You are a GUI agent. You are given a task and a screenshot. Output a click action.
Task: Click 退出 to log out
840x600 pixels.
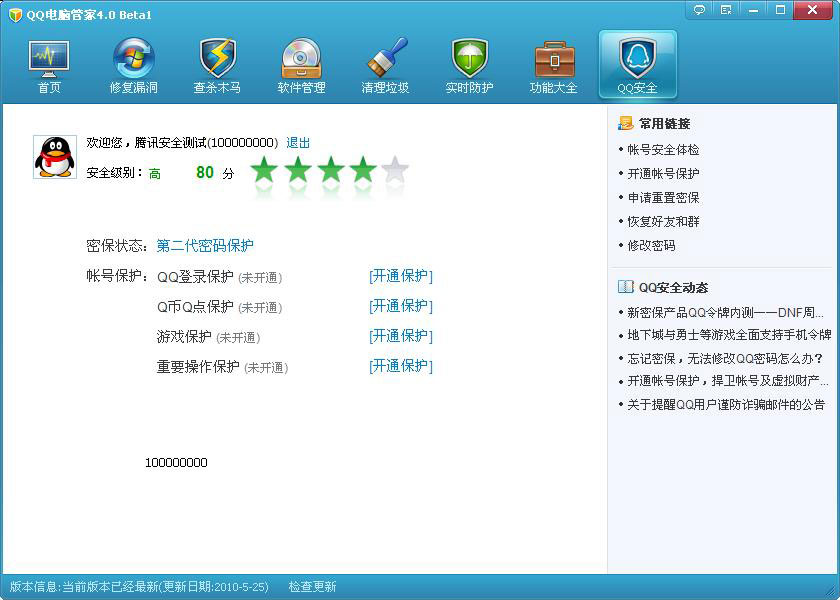coord(298,143)
